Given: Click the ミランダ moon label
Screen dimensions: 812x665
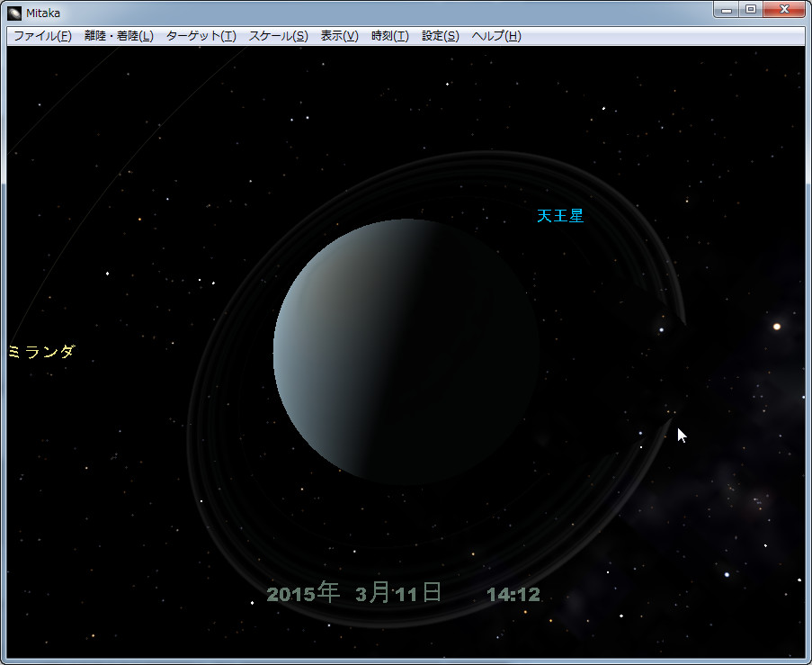Looking at the screenshot, I should (41, 352).
